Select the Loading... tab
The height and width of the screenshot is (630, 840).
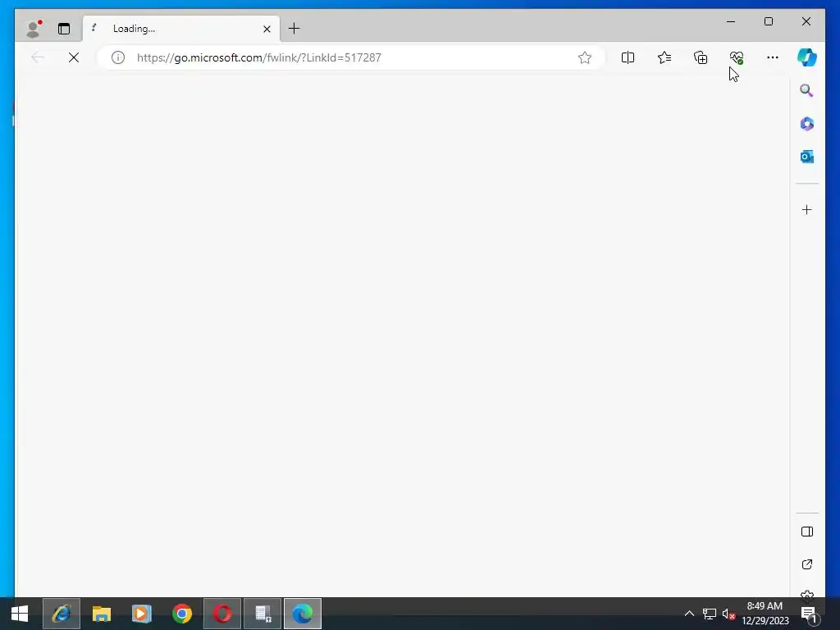click(x=181, y=29)
